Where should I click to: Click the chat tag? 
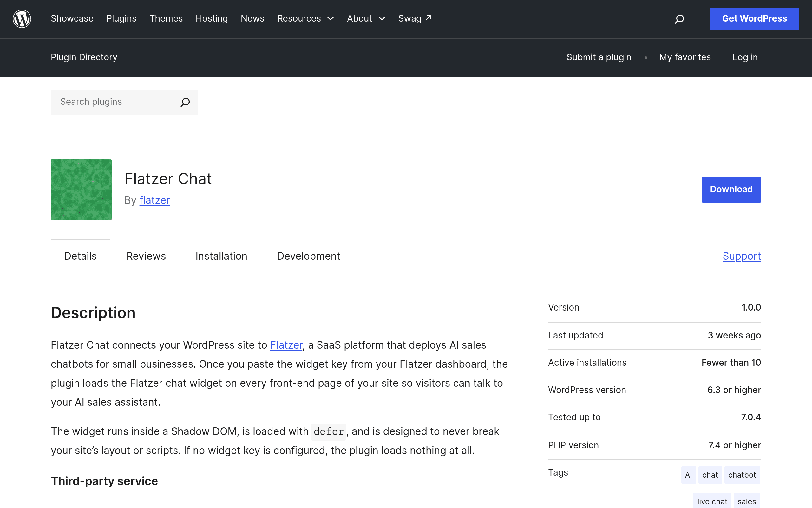[710, 475]
